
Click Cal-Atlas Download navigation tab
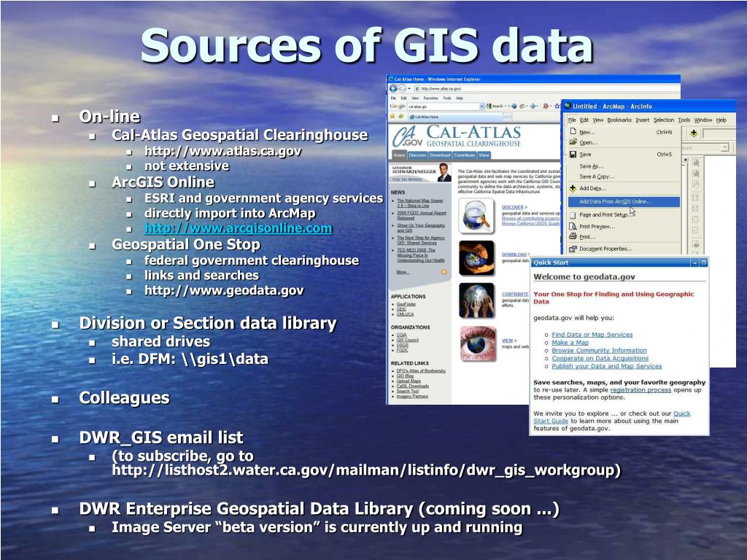click(440, 155)
